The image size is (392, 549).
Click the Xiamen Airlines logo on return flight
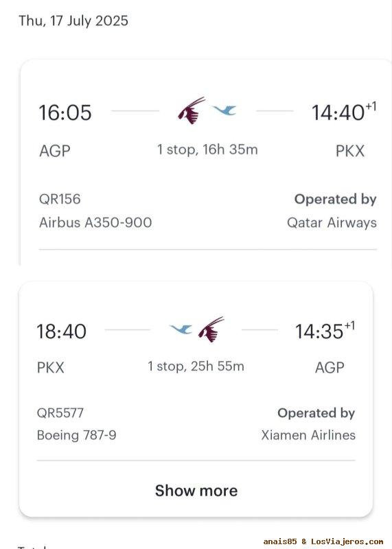(x=181, y=329)
